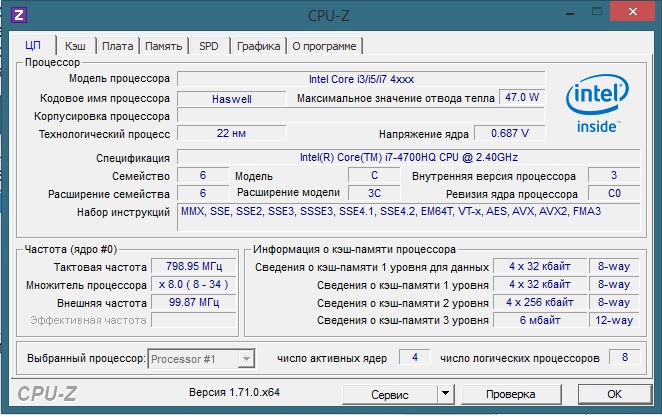
Task: Click the 798.95 МГц clock frequency value
Action: (x=194, y=266)
